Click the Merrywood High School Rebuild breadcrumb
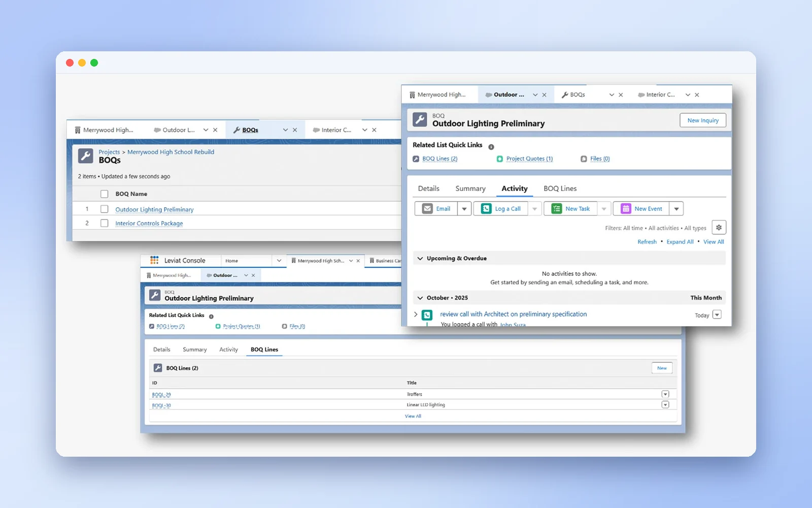Screen dimensions: 812x508 click(x=171, y=152)
